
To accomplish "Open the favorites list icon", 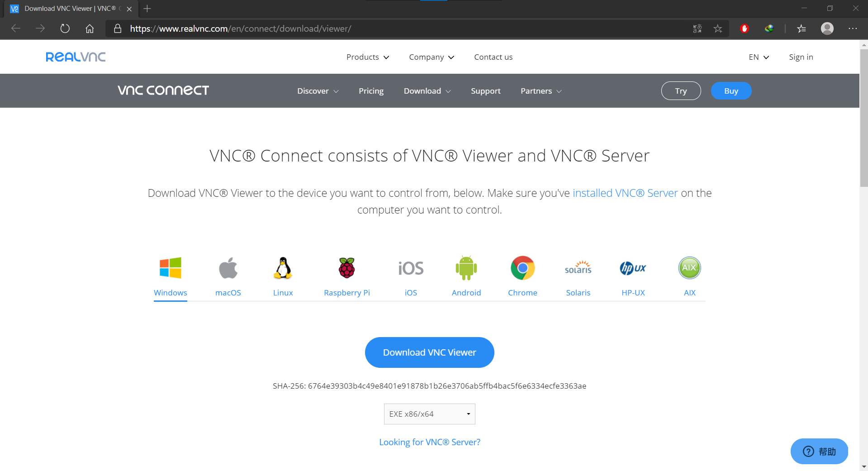I will click(802, 29).
